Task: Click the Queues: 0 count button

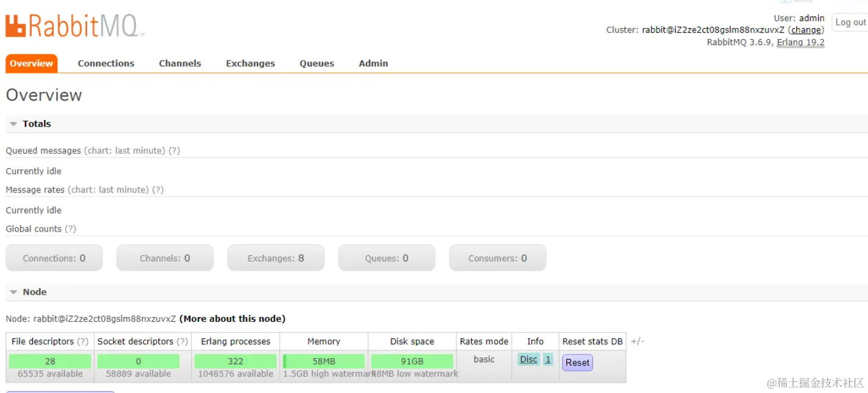Action: click(387, 258)
